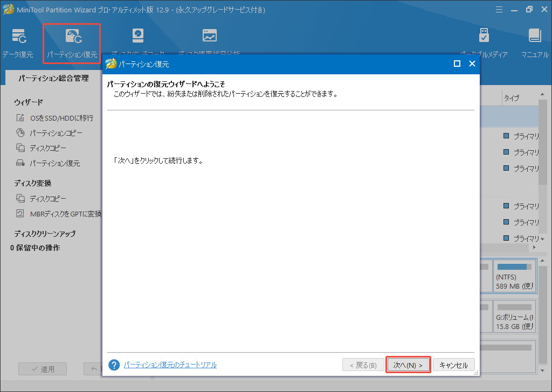
Task: Click the キャンセル button
Action: pos(453,365)
